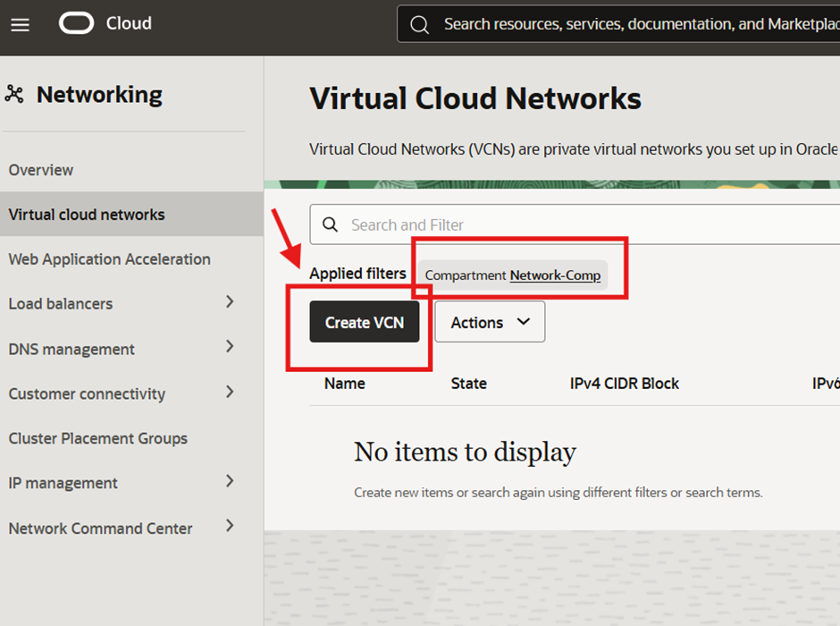Navigate to Cluster Placement Groups
The width and height of the screenshot is (840, 626).
[97, 438]
